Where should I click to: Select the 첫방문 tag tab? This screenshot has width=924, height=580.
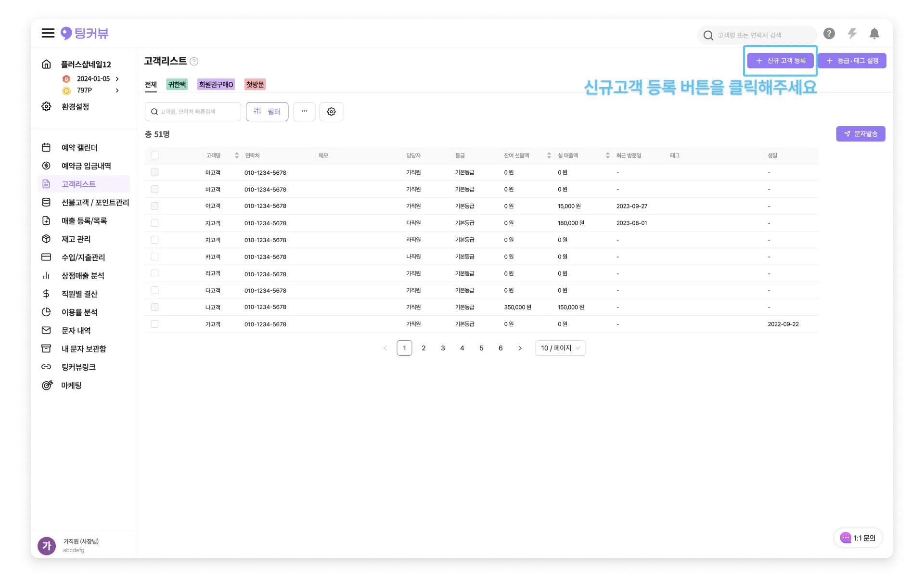255,85
